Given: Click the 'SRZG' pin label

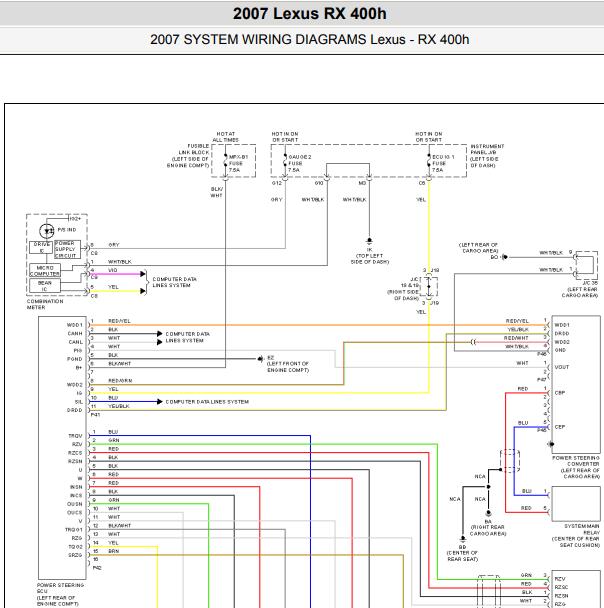Looking at the screenshot, I should pos(75,555).
